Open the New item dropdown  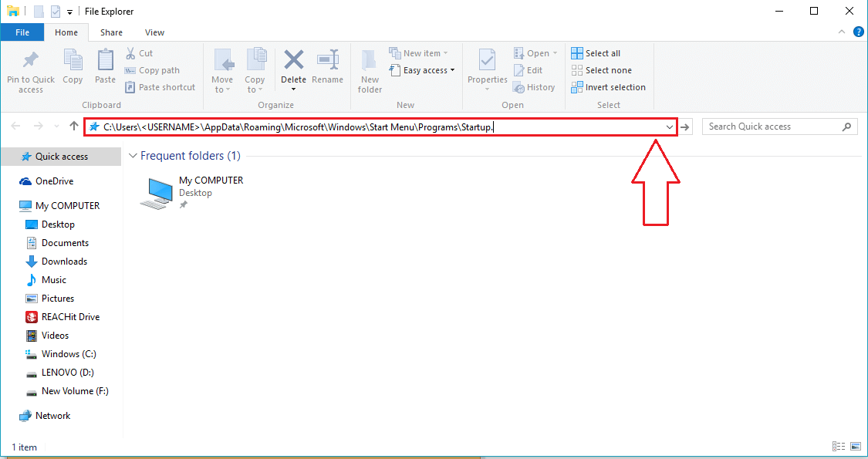pyautogui.click(x=419, y=53)
